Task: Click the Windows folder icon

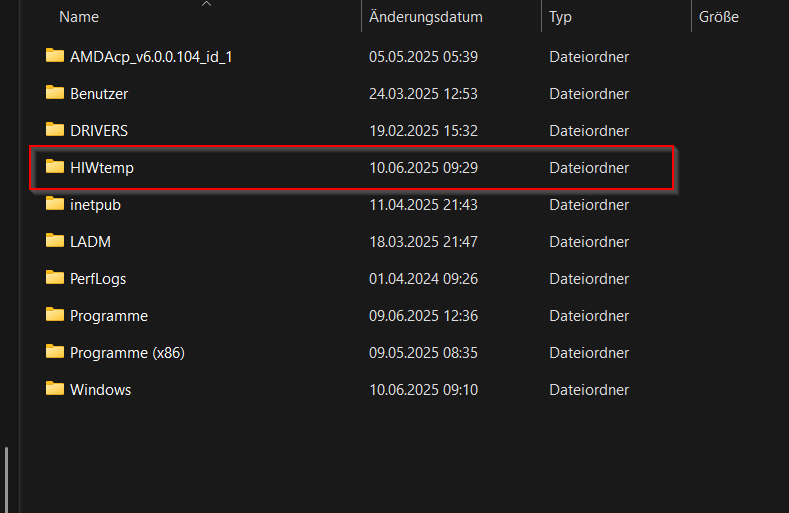Action: pos(54,389)
